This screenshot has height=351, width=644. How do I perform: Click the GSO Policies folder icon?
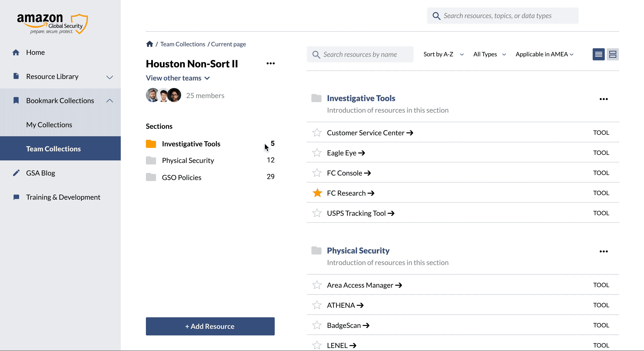tap(151, 177)
